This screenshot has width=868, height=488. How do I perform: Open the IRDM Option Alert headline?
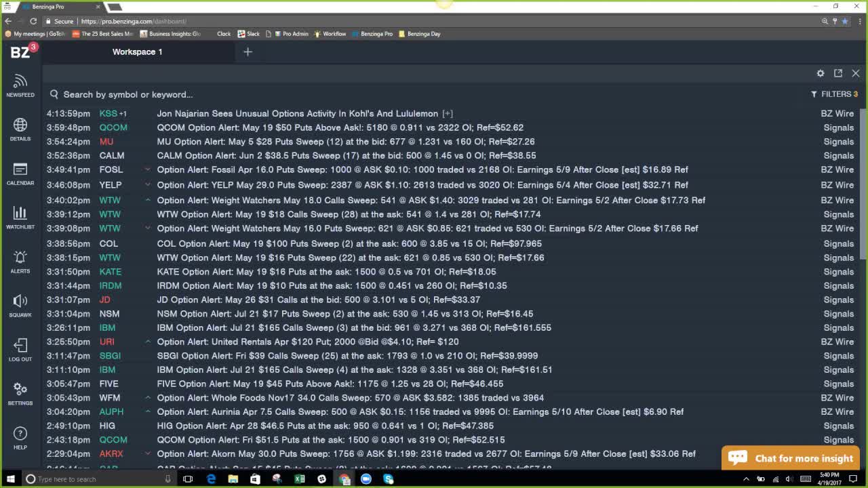coord(332,286)
